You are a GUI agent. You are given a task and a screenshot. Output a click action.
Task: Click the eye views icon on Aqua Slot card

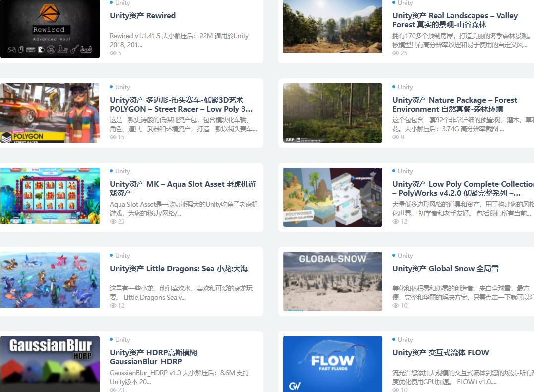(x=113, y=221)
